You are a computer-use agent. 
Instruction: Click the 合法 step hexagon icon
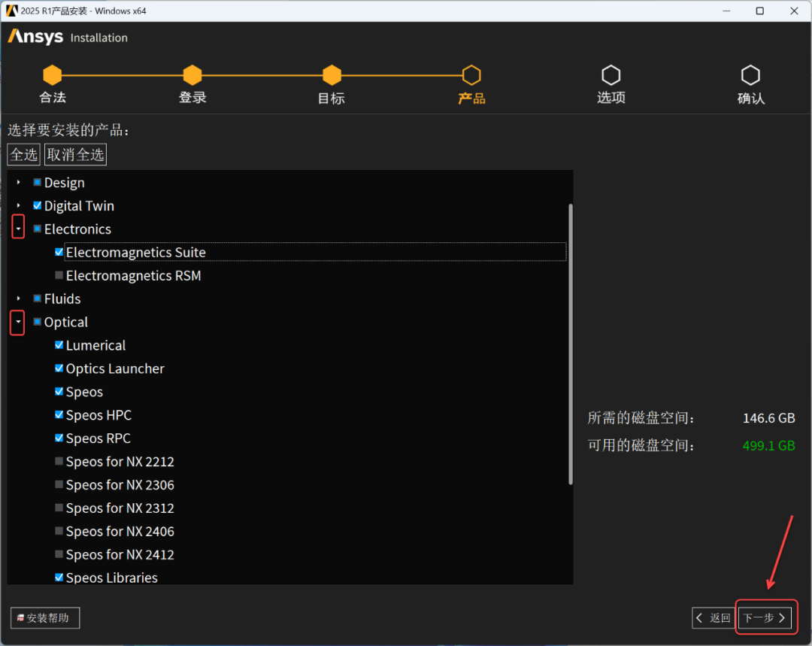tap(53, 75)
